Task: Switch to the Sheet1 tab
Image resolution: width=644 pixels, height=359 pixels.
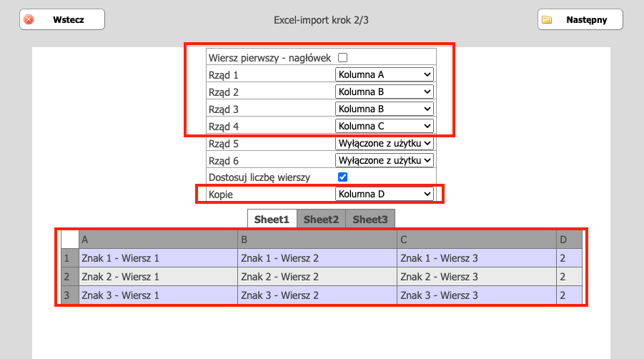Action: coord(272,220)
